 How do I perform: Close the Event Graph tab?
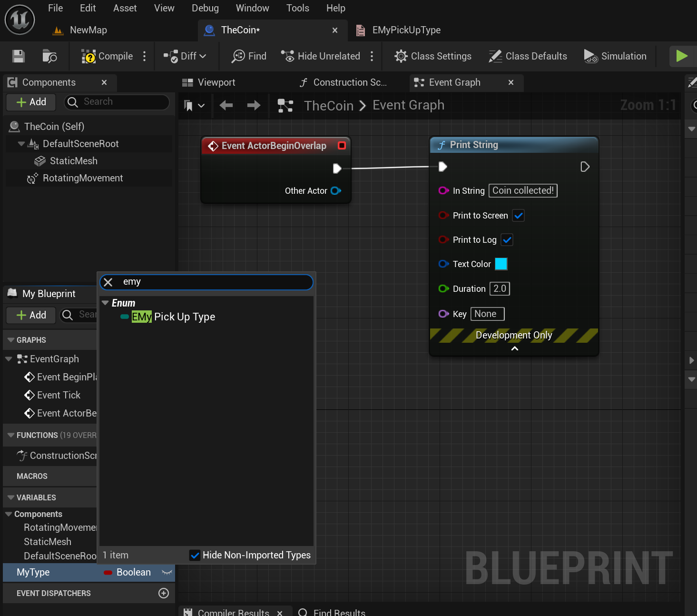pyautogui.click(x=511, y=82)
